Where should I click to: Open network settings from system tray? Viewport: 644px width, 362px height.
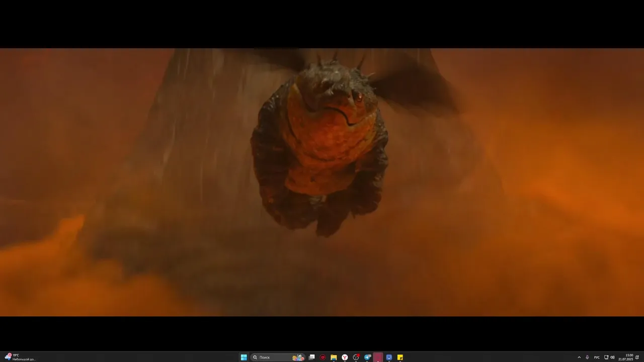[606, 357]
